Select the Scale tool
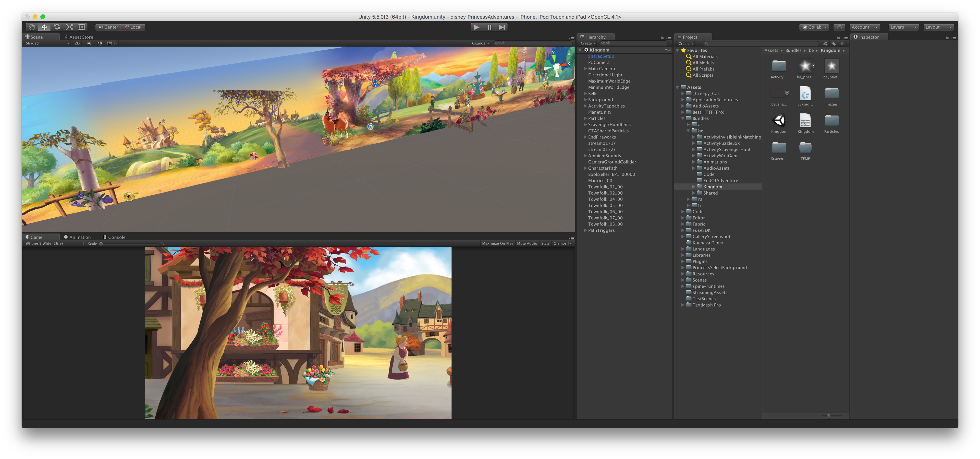Viewport: 980px width, 459px height. [x=69, y=27]
